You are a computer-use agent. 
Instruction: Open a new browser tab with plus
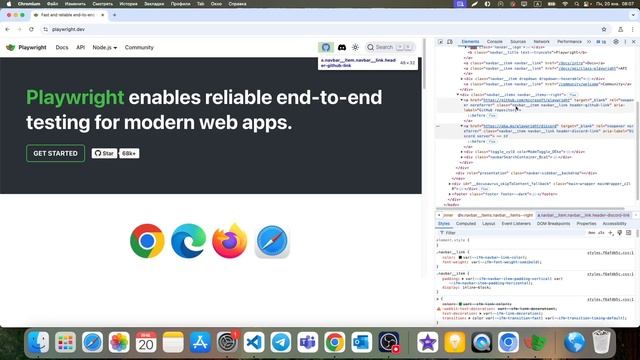114,15
